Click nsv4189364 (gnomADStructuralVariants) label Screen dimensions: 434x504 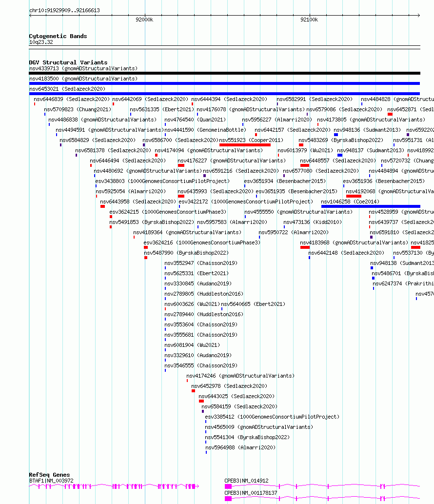tap(187, 233)
